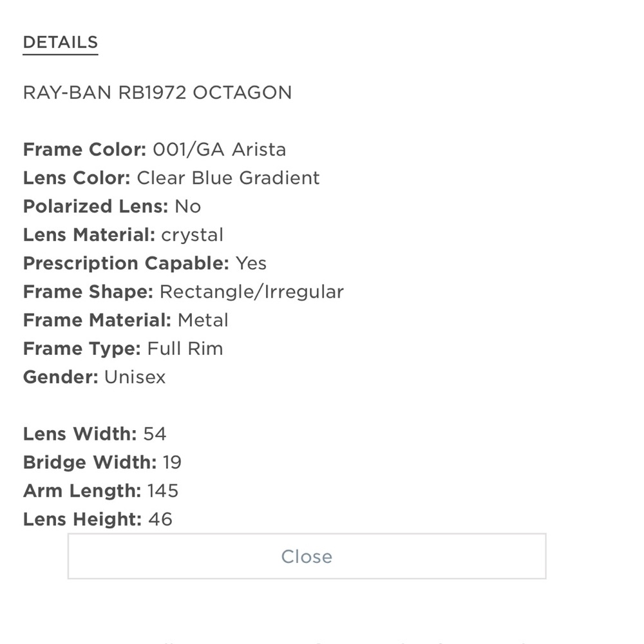The height and width of the screenshot is (644, 644).
Task: Click the Gender Unisex value
Action: (135, 377)
